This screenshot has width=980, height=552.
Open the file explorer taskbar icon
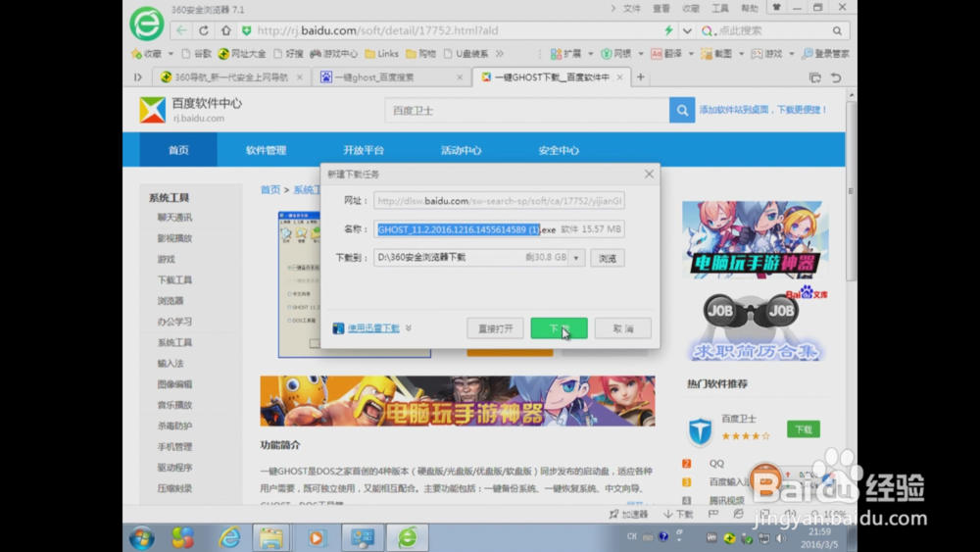(x=271, y=537)
